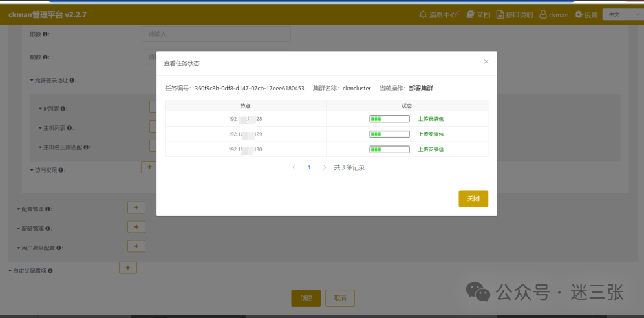
Task: Collapse the 自定义配置项 section
Action: 10,271
